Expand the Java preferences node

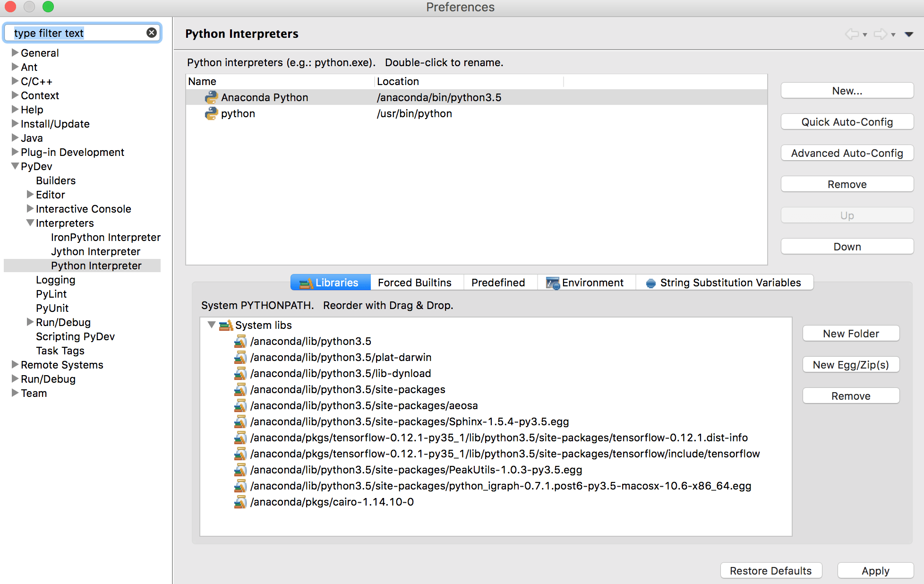click(x=15, y=138)
